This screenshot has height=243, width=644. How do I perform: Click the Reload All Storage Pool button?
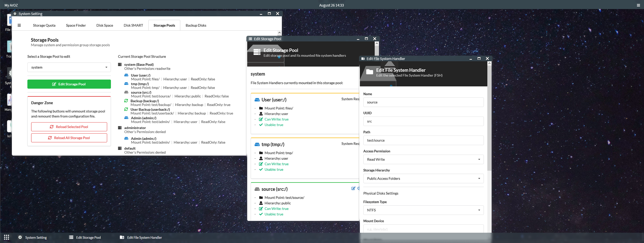click(69, 138)
